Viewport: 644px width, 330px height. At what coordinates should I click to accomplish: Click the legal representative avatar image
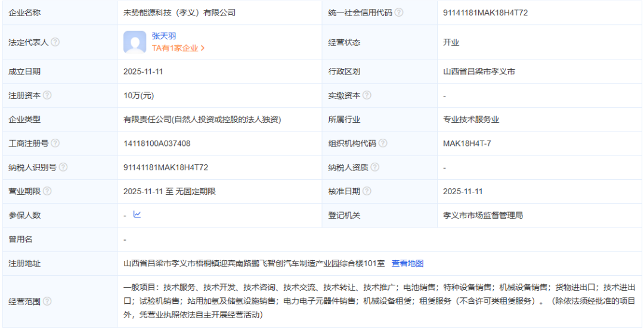tap(135, 42)
